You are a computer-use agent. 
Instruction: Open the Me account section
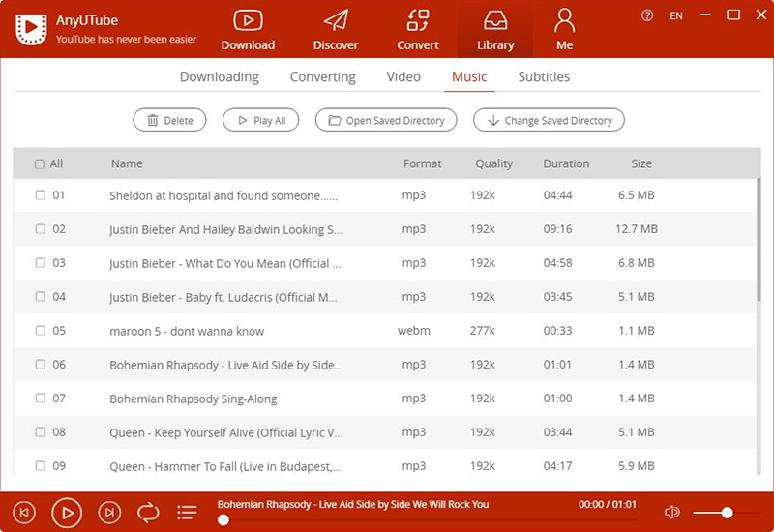[x=564, y=30]
